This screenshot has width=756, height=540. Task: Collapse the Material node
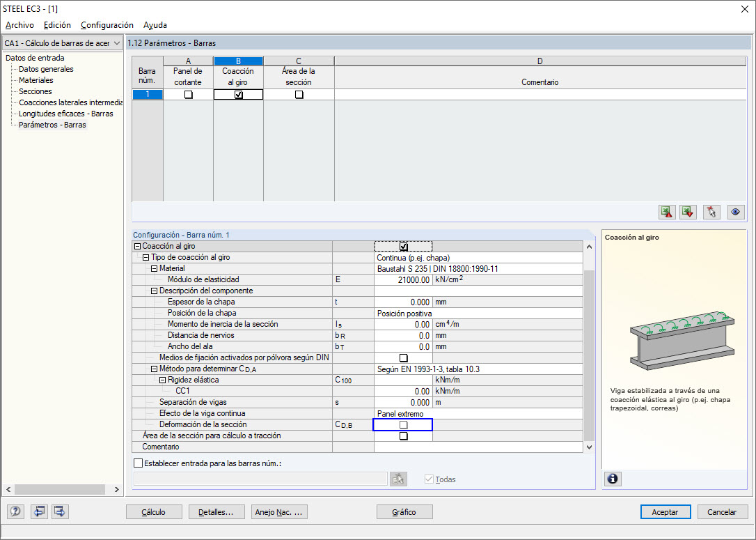(155, 269)
